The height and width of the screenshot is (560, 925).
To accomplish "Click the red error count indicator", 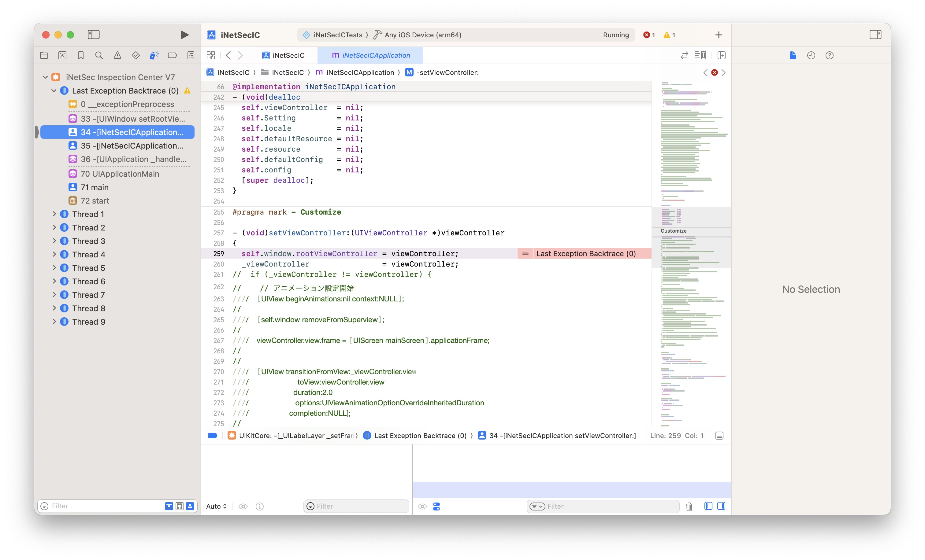I will [x=649, y=35].
